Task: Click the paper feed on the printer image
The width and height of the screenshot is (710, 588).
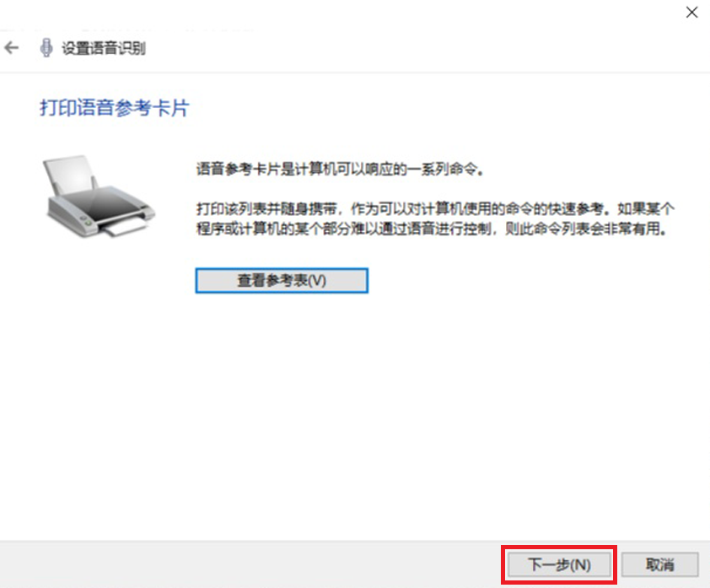Action: 71,175
